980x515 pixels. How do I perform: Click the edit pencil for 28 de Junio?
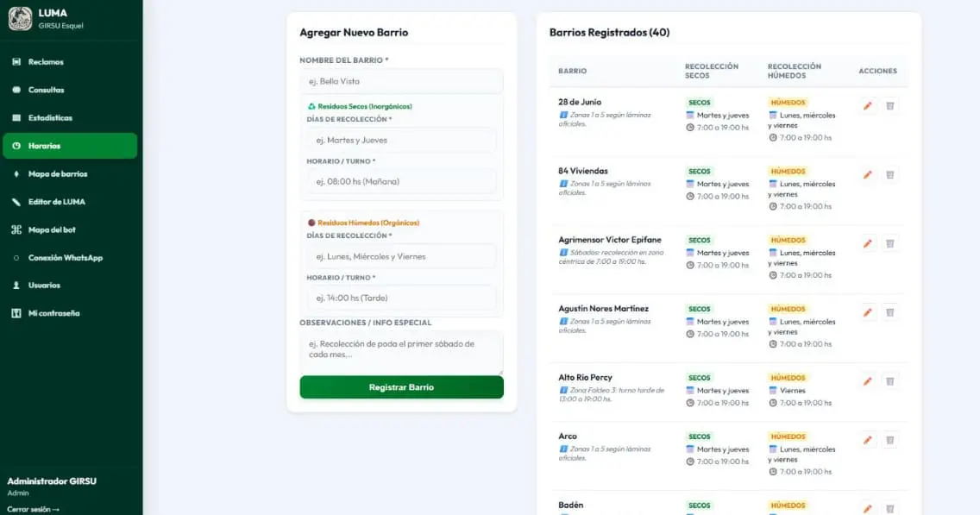tap(868, 106)
